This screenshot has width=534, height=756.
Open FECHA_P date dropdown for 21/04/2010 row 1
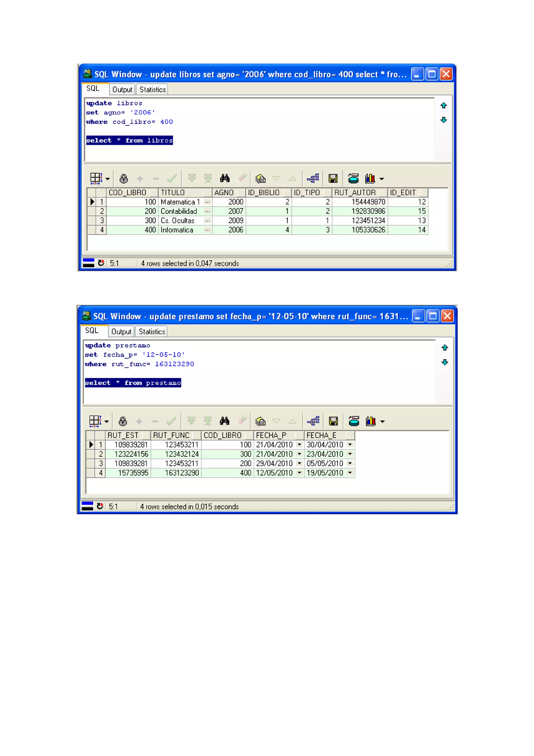299,445
